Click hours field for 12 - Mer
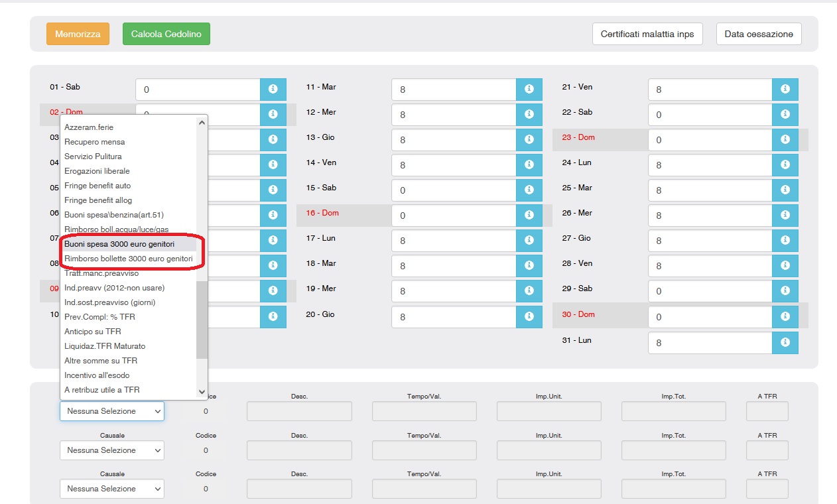Image resolution: width=837 pixels, height=504 pixels. click(x=454, y=115)
